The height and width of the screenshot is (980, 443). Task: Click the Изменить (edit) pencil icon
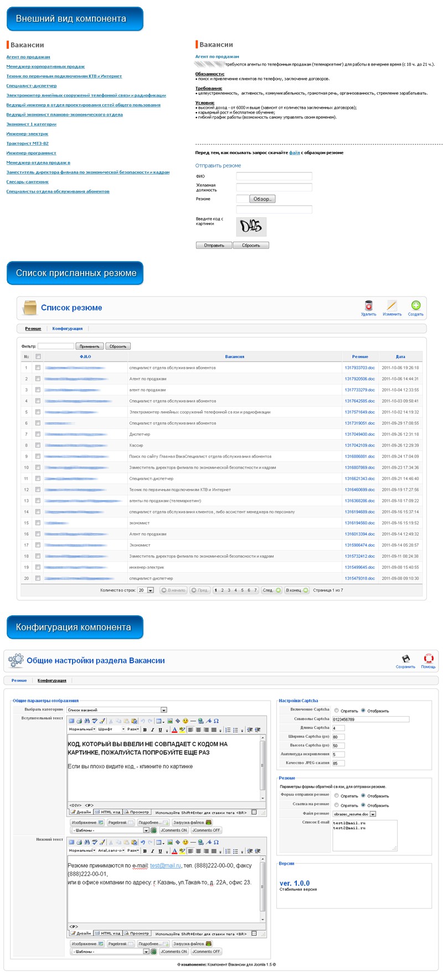tap(392, 305)
